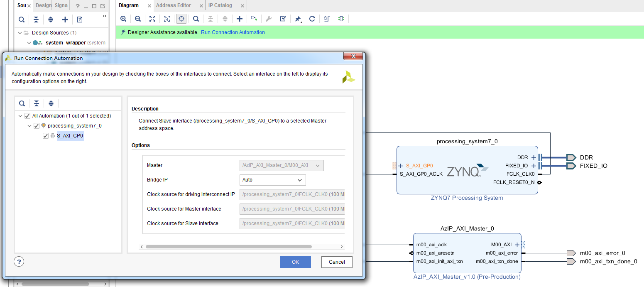The image size is (644, 287).
Task: Click Cancel in Run Connection Automation dialog
Action: click(x=337, y=262)
